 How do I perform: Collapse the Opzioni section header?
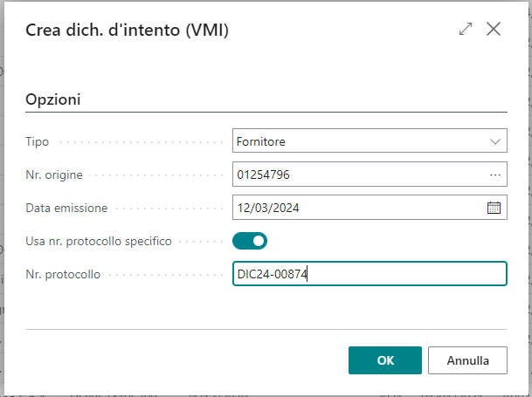(x=54, y=99)
